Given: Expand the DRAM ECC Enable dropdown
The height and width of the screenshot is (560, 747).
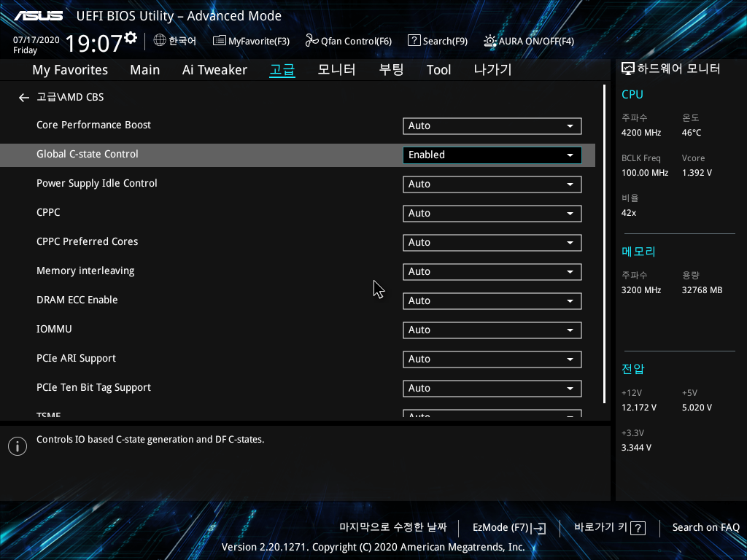Looking at the screenshot, I should [492, 301].
